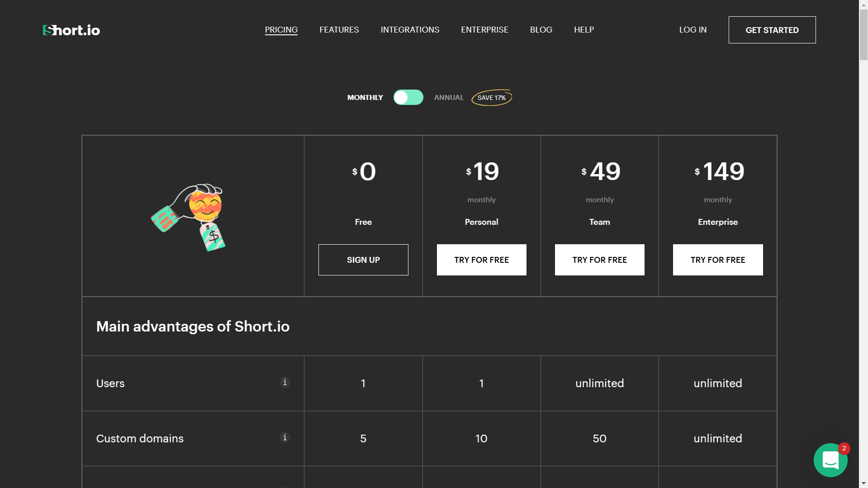Click the Free plan custom domains value 5
The image size is (868, 488).
[x=363, y=439]
